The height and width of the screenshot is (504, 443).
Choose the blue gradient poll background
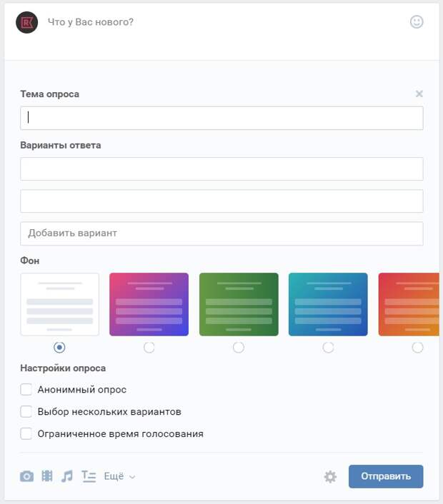tap(328, 304)
